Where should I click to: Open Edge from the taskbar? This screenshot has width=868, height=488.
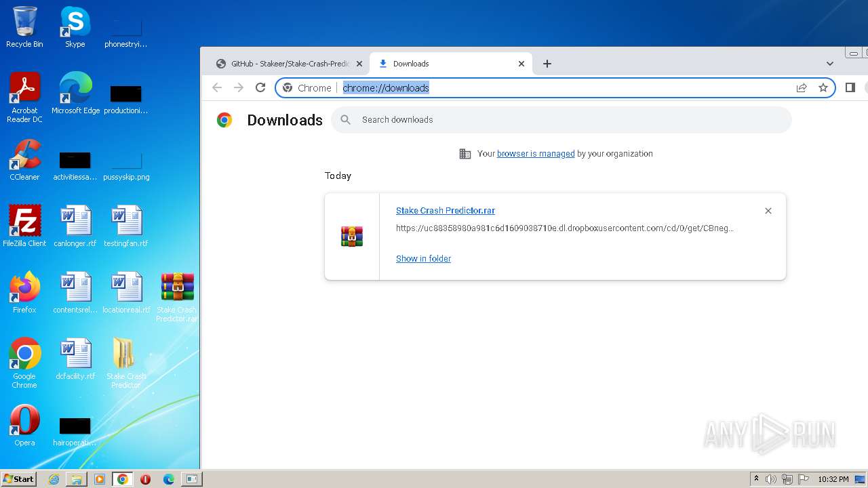(169, 479)
